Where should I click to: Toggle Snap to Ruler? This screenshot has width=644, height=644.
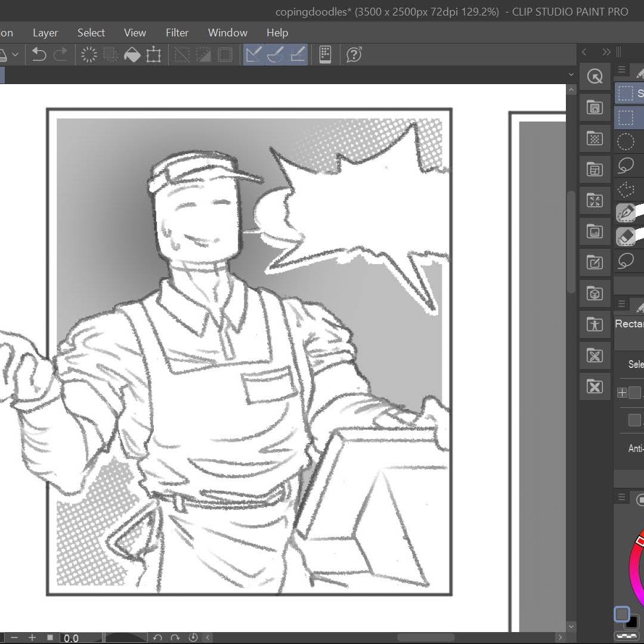tap(254, 55)
